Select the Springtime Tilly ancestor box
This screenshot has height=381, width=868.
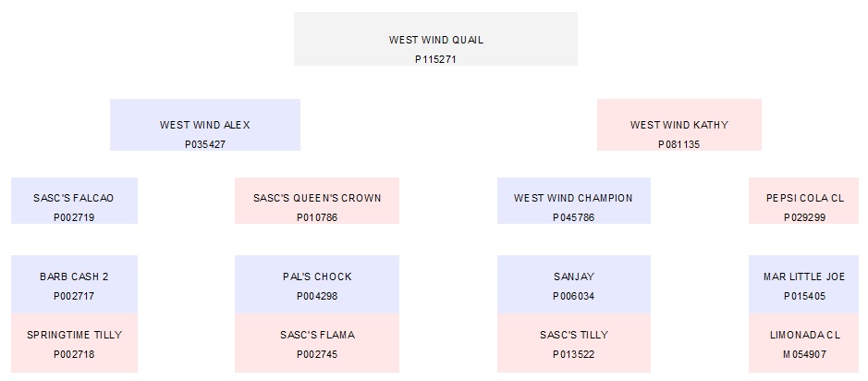tap(74, 343)
